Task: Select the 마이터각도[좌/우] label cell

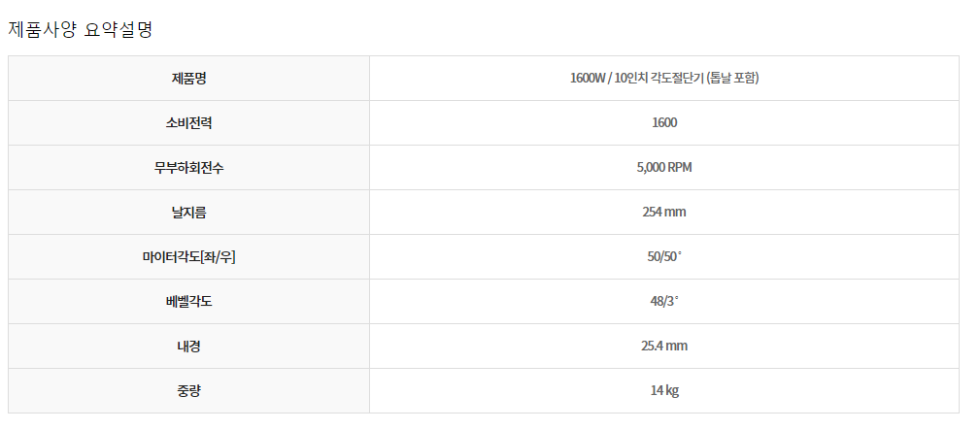Action: pyautogui.click(x=188, y=257)
